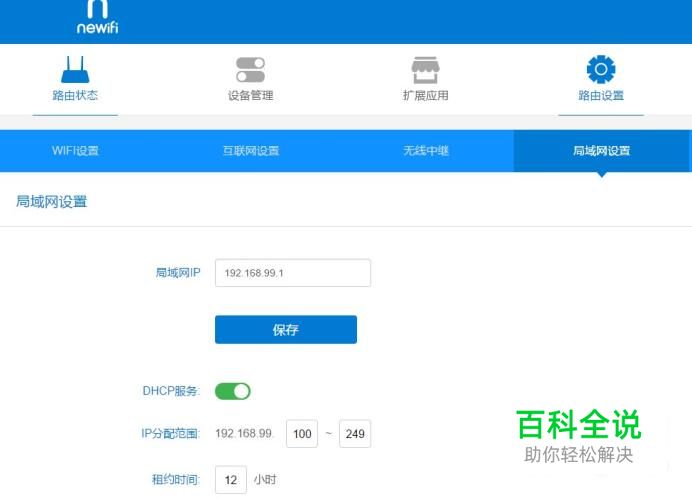Switch to the WIFI设置 tab

pos(75,151)
